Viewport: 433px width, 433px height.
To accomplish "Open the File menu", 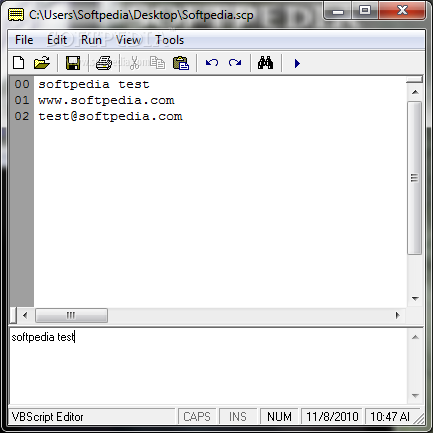I will point(24,40).
